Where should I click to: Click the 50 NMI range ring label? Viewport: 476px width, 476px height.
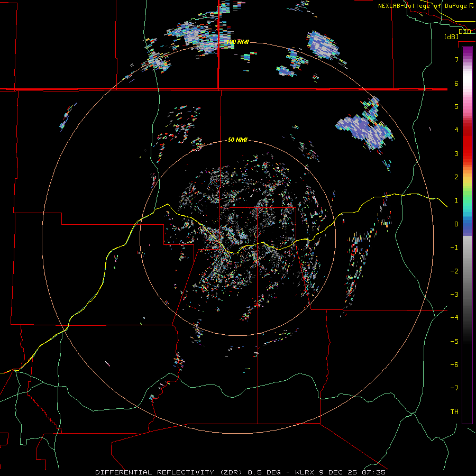237,140
